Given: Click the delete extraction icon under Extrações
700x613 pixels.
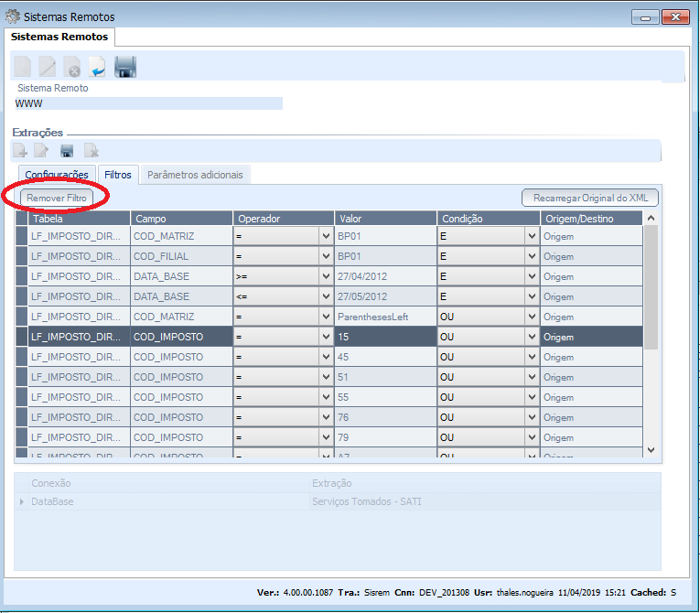Looking at the screenshot, I should (91, 151).
